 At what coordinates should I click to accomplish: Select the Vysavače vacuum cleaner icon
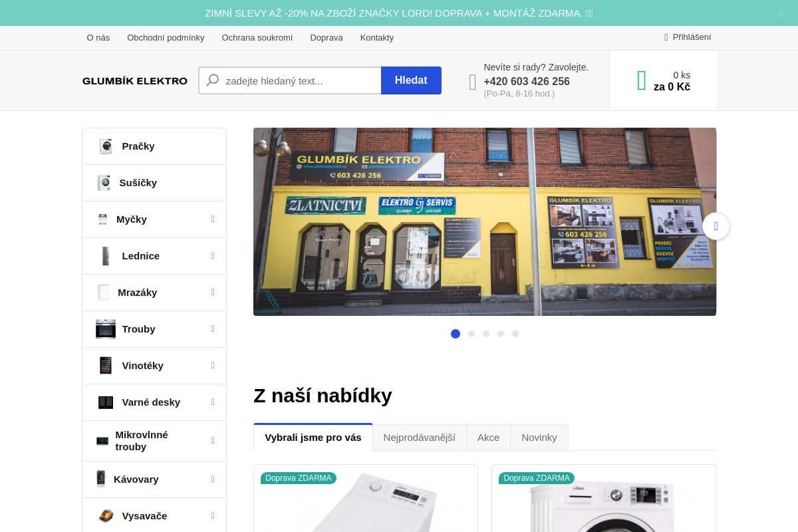(x=105, y=515)
